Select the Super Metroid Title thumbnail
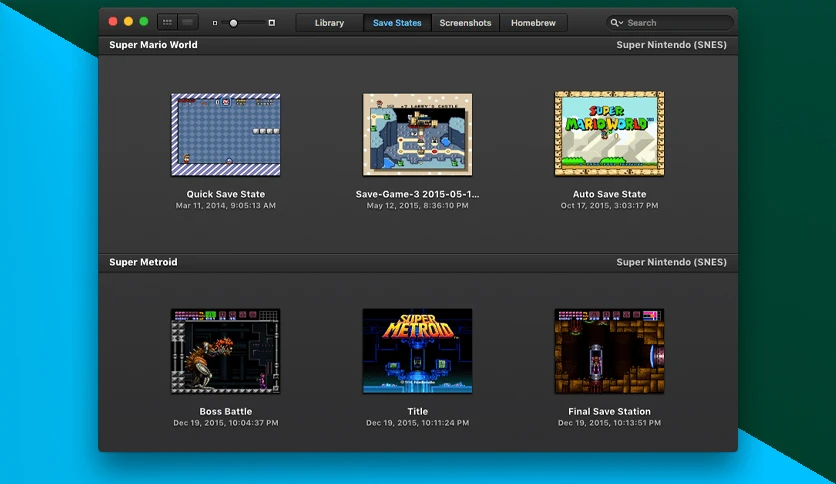This screenshot has width=836, height=484. (x=417, y=351)
